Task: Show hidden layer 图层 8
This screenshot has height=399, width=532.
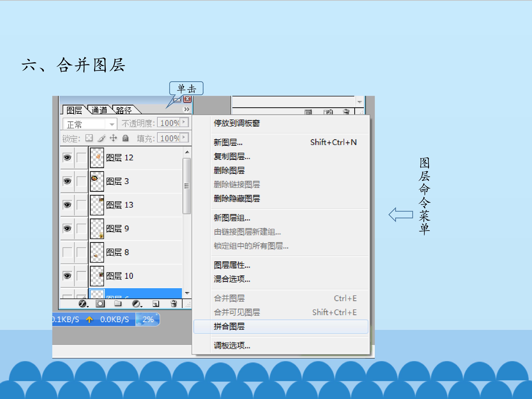Action: click(x=67, y=252)
